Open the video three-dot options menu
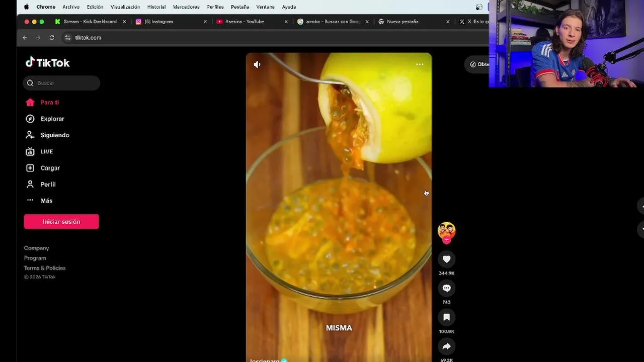 420,64
